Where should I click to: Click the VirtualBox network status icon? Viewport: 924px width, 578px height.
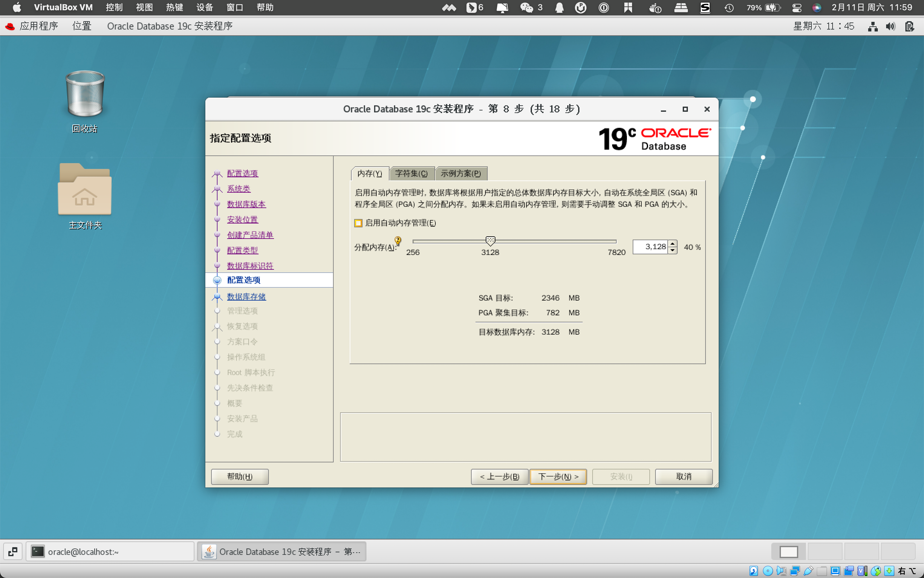point(795,571)
